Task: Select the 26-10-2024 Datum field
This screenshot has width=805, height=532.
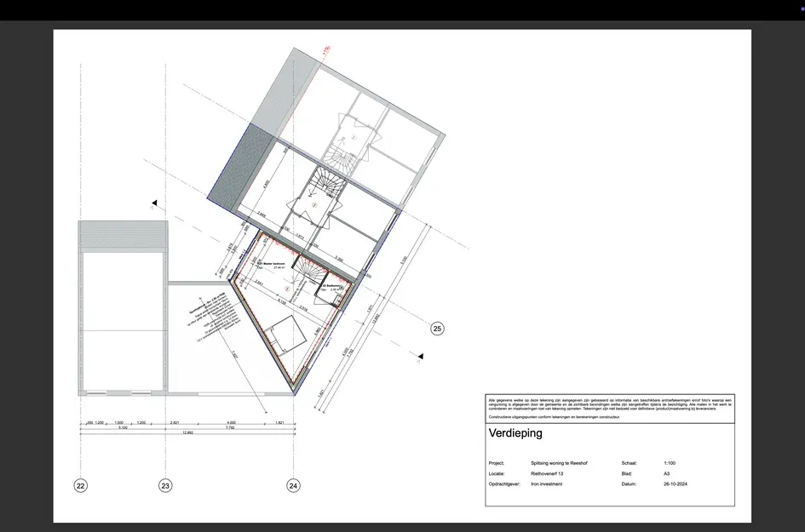Action: pyautogui.click(x=675, y=483)
